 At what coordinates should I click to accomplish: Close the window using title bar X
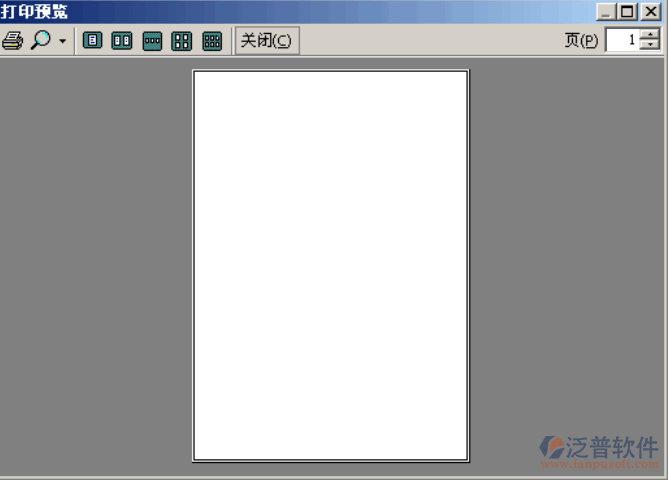tap(651, 12)
